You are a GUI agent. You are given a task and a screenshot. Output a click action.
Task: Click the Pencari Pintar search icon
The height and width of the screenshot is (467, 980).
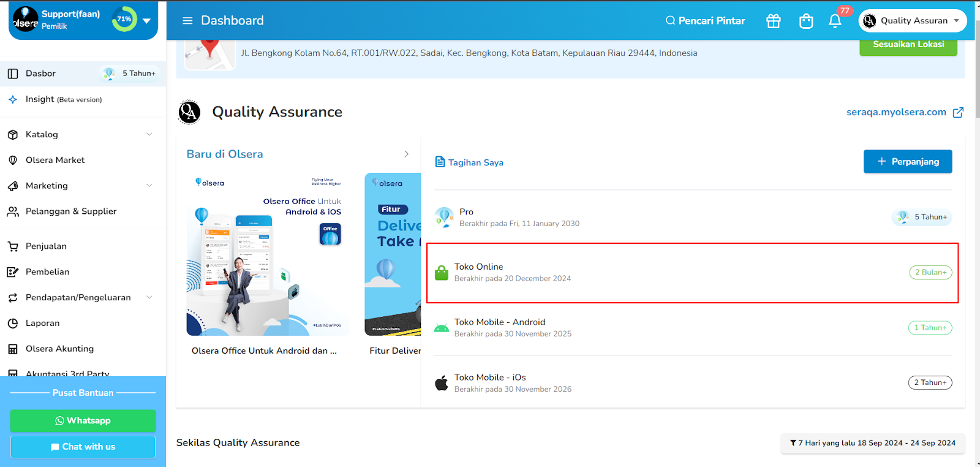pyautogui.click(x=670, y=21)
